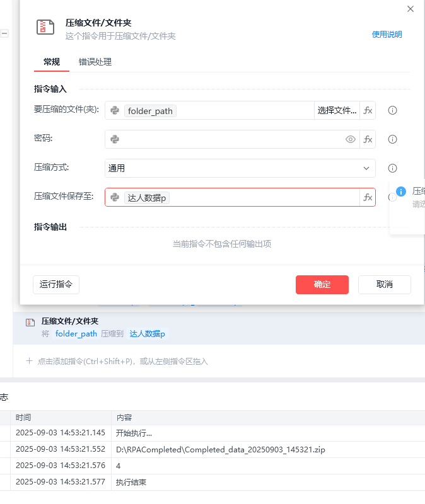
Task: Click add instruction plus row
Action: [x=117, y=362]
